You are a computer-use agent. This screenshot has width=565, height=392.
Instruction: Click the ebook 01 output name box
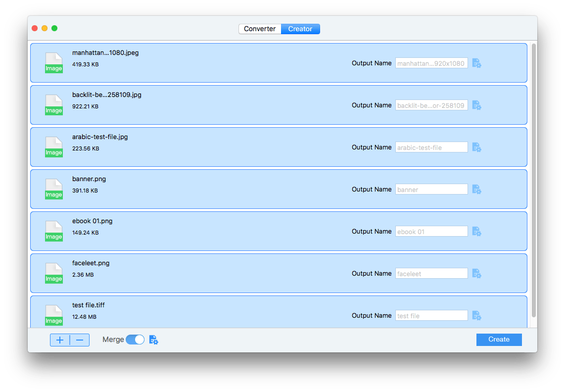coord(431,231)
